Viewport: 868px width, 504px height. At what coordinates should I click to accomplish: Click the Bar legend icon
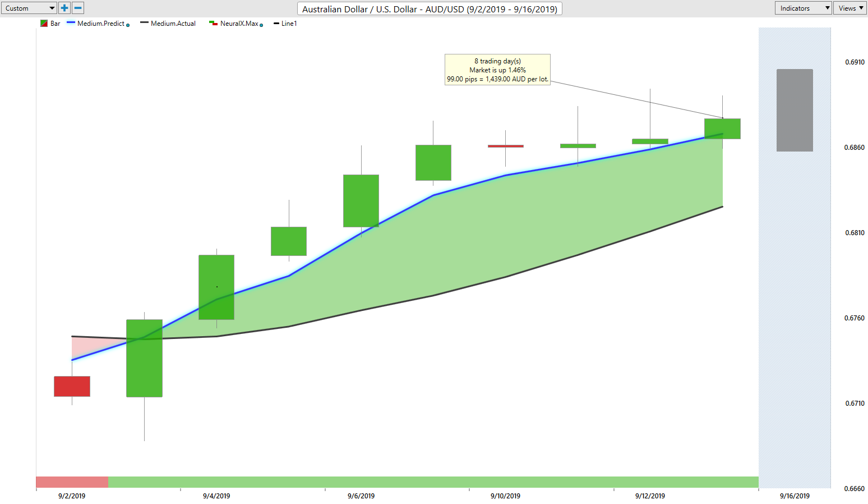click(44, 24)
